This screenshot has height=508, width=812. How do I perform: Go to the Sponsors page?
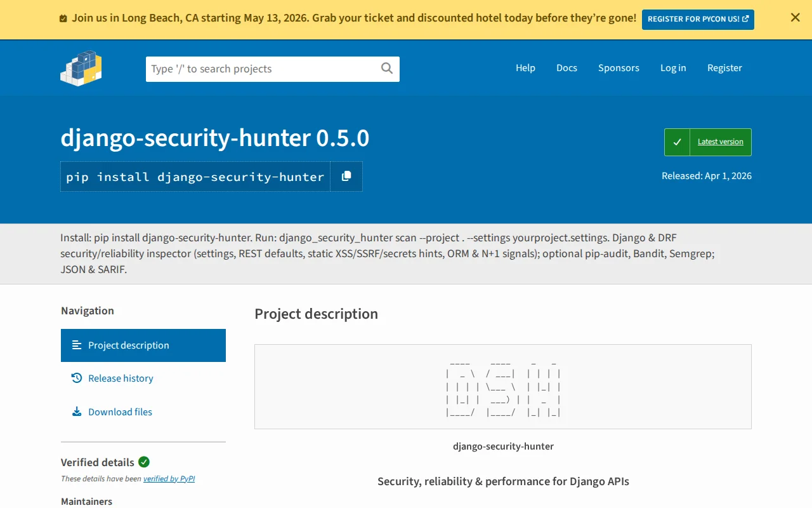(619, 68)
